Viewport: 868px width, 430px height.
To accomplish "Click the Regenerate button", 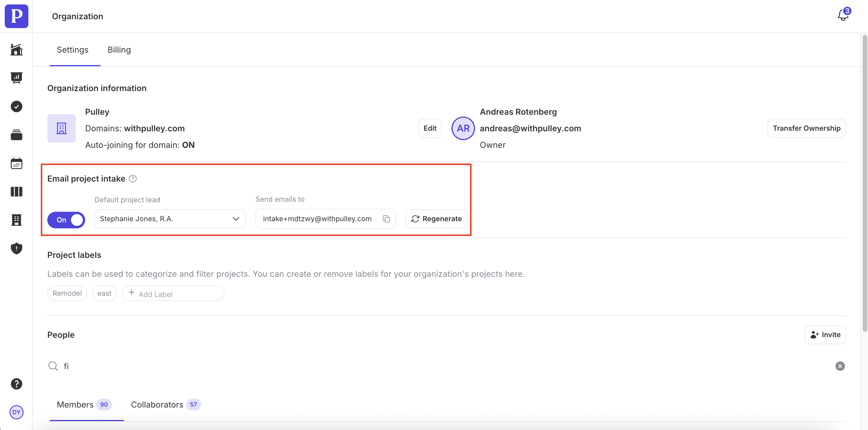I will (436, 219).
